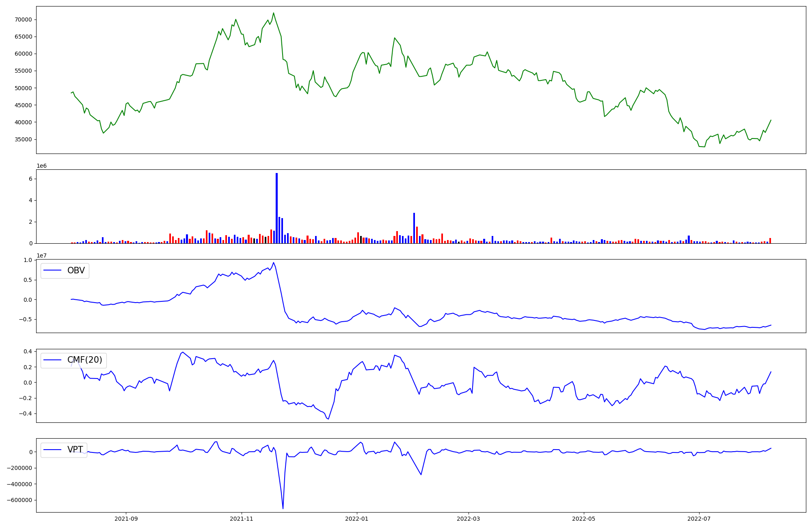Click the −600000 VPT axis tick label

19,500
